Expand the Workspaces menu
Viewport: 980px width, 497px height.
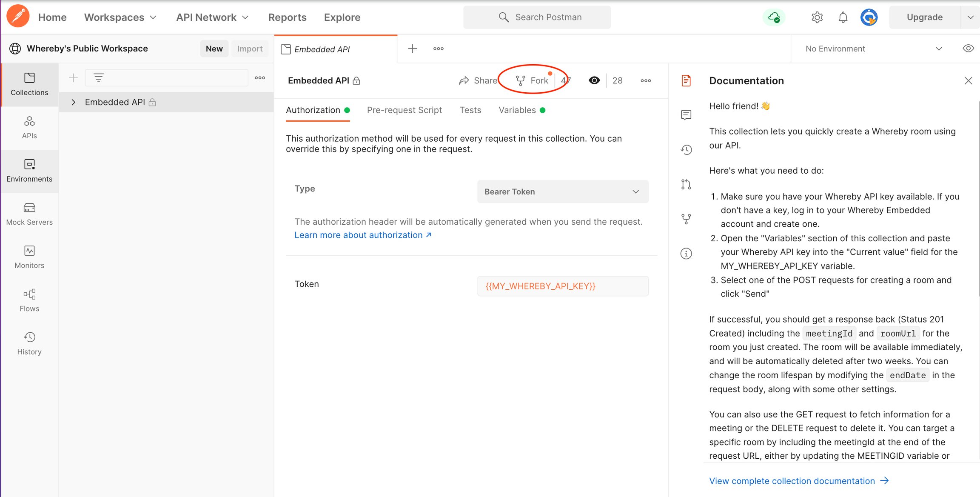coord(120,17)
